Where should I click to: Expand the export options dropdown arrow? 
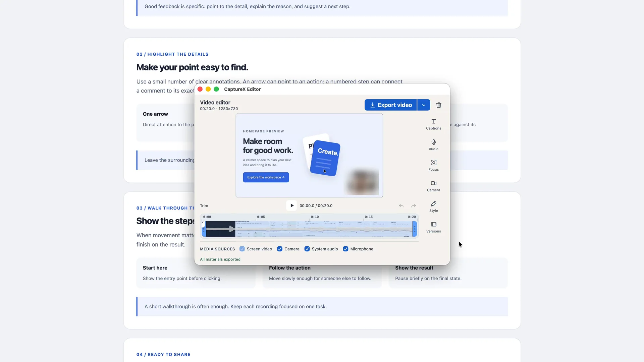[x=424, y=105]
